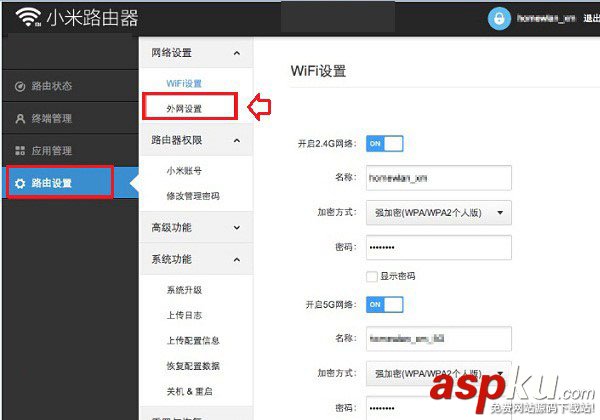Collapse the 路由器权限 section chevron

click(x=237, y=140)
